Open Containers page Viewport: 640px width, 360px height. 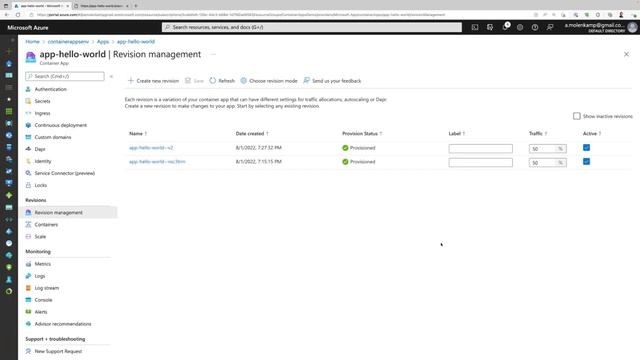pos(46,224)
